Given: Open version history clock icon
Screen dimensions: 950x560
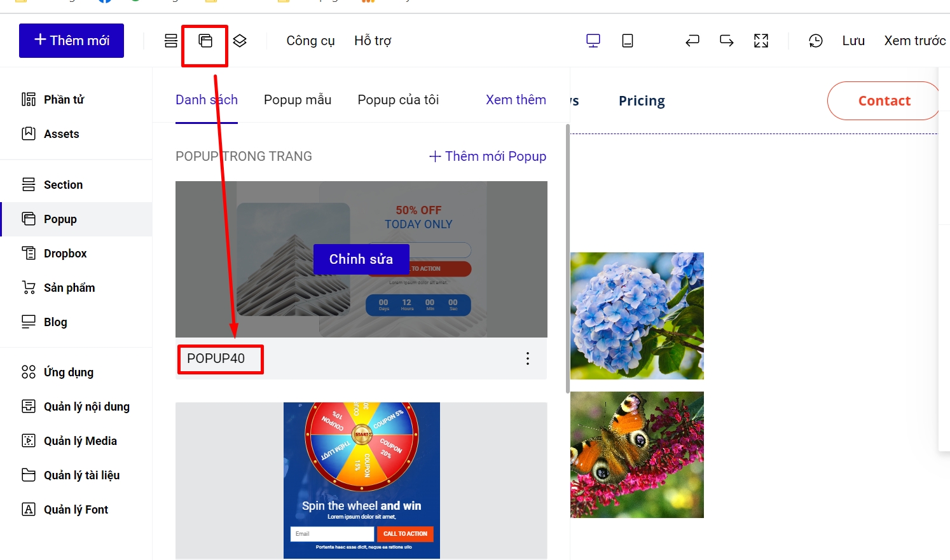Looking at the screenshot, I should tap(816, 41).
